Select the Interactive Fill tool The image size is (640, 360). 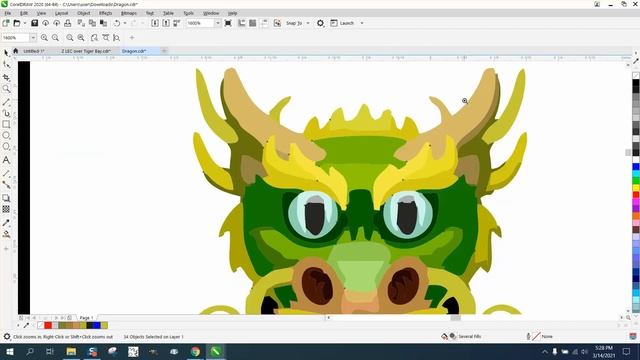(x=6, y=234)
